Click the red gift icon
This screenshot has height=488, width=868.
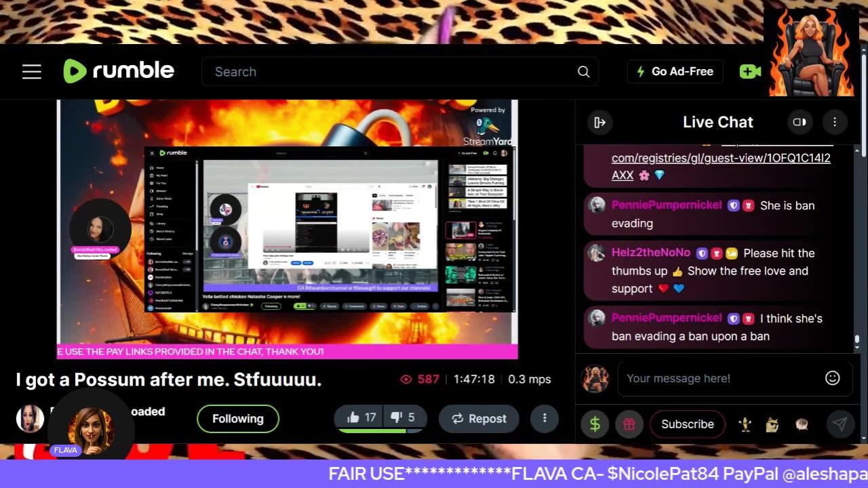629,424
